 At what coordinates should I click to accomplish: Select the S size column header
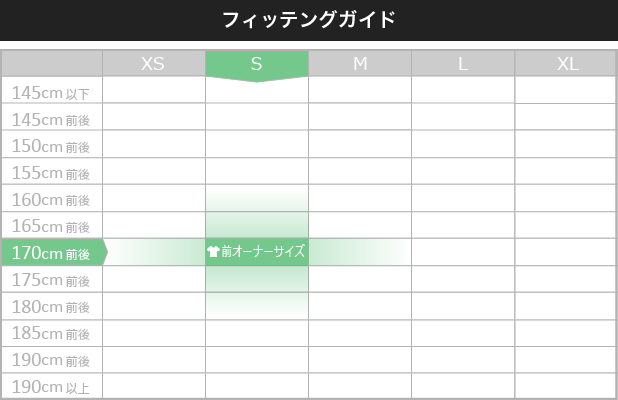[257, 63]
